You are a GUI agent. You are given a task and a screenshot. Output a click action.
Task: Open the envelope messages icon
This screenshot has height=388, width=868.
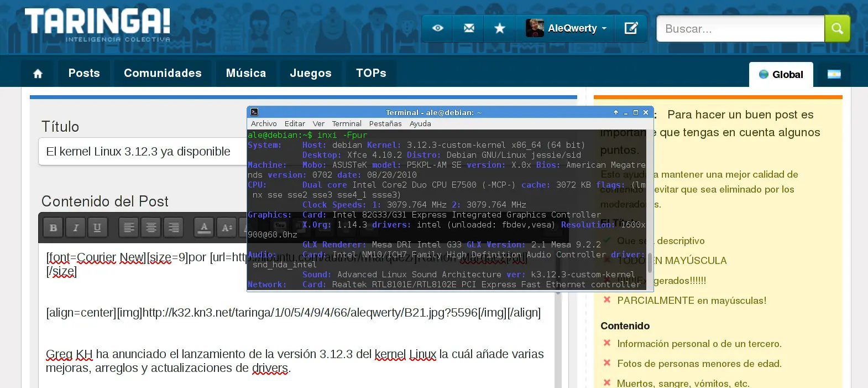[x=469, y=28]
